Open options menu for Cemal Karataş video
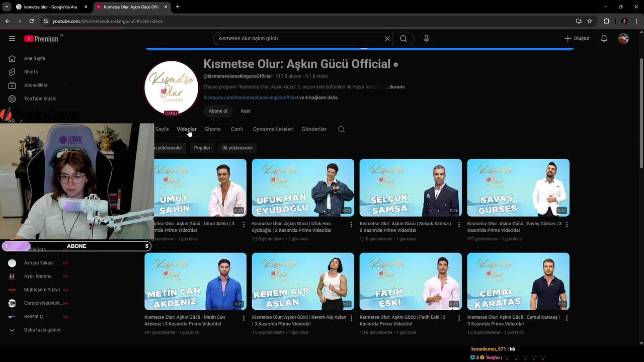The height and width of the screenshot is (362, 644). [567, 318]
